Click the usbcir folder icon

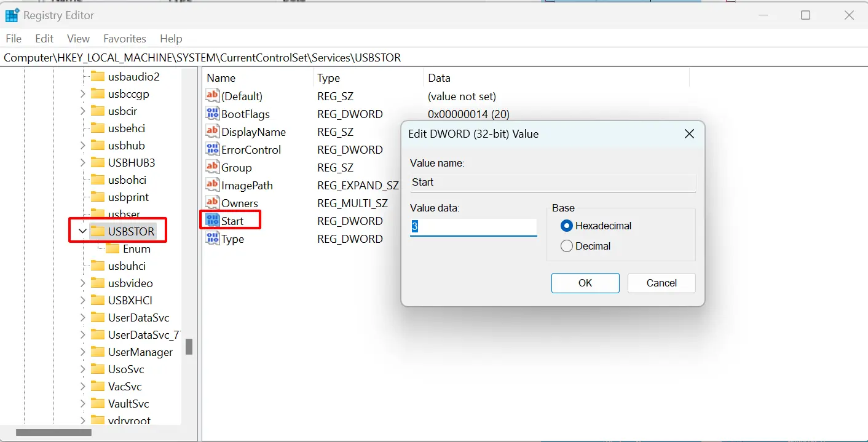(x=98, y=111)
